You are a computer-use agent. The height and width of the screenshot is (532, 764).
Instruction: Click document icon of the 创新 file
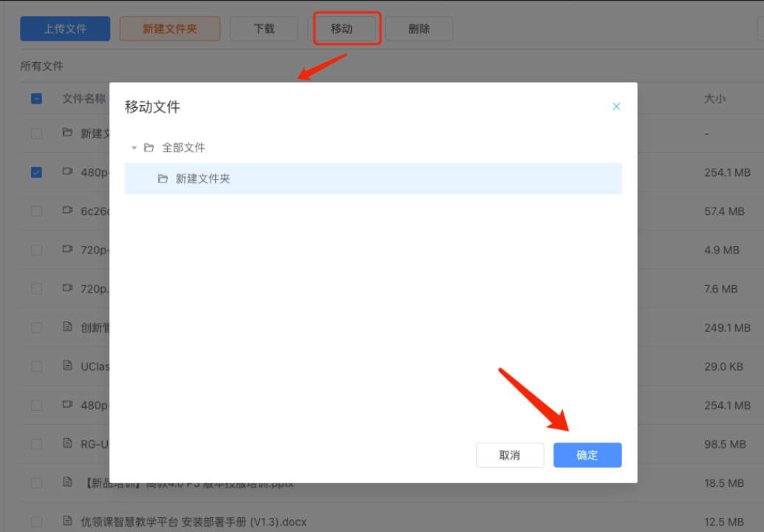pos(68,327)
